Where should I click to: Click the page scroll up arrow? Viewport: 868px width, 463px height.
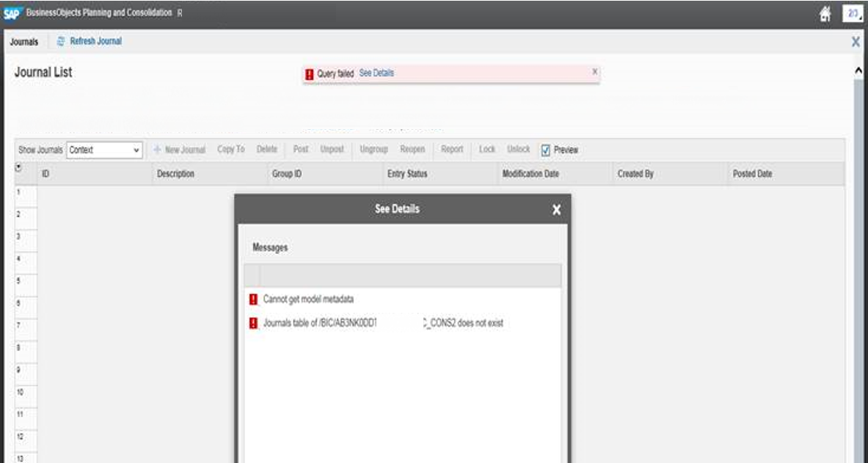tap(858, 71)
